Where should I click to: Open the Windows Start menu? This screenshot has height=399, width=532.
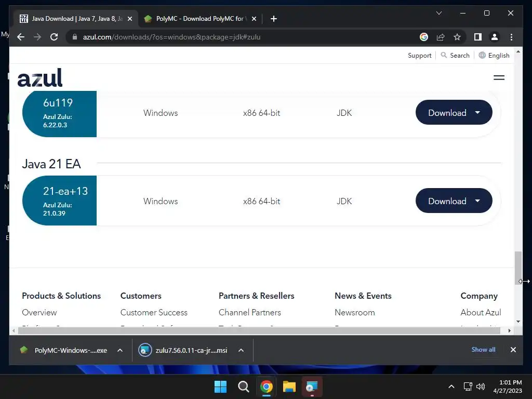pyautogui.click(x=220, y=387)
